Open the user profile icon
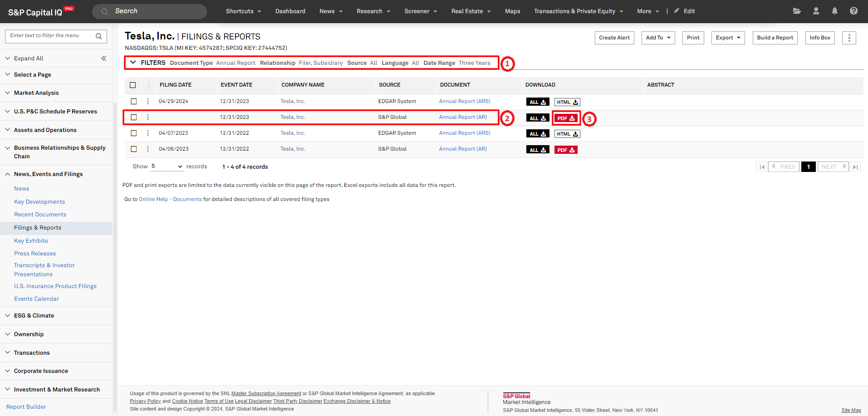This screenshot has height=416, width=868. (x=816, y=11)
